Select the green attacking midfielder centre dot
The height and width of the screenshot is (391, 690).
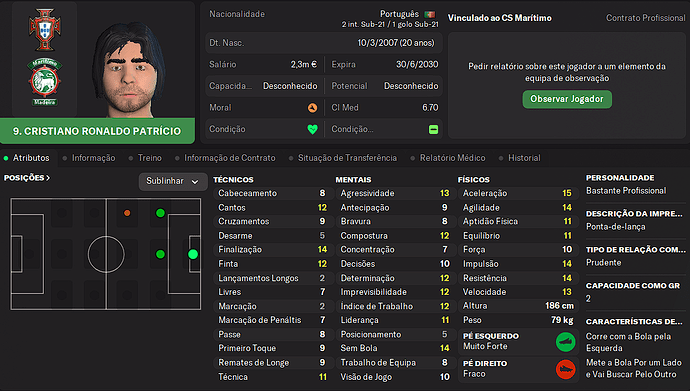(x=160, y=254)
